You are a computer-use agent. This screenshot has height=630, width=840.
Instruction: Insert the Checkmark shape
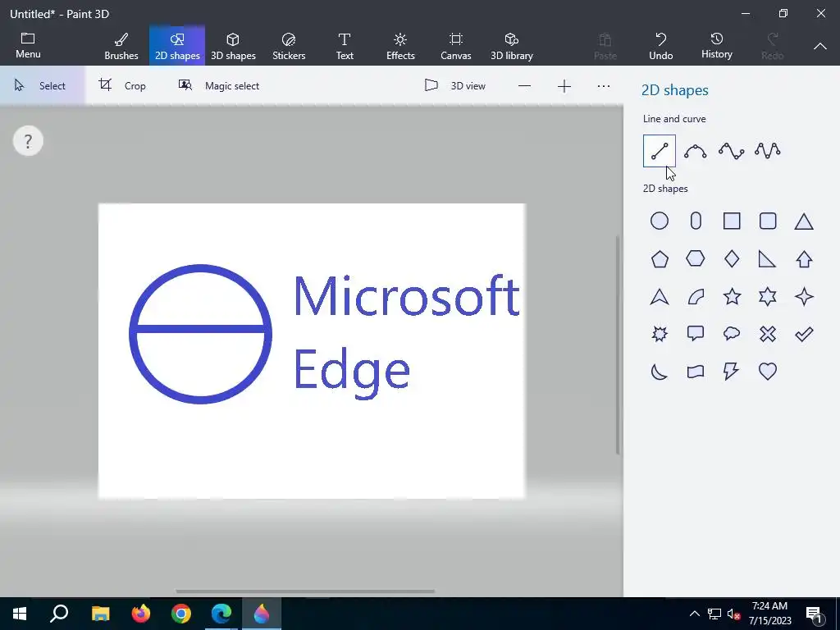804,334
